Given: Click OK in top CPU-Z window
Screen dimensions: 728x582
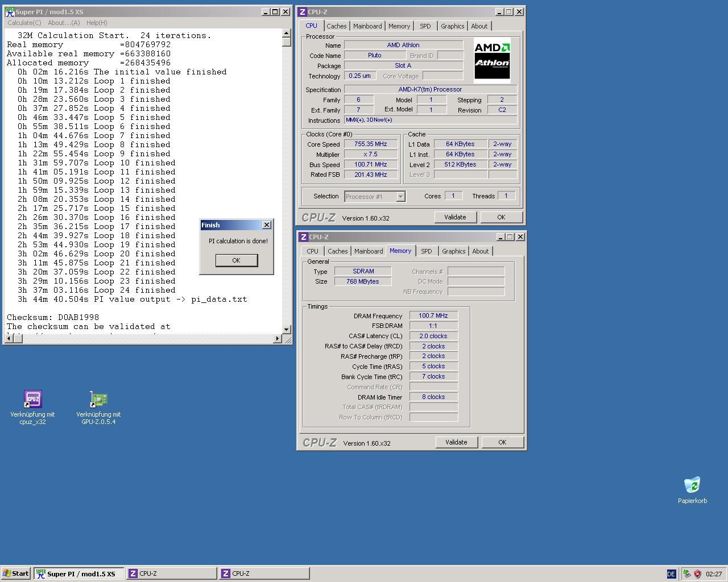Looking at the screenshot, I should pyautogui.click(x=501, y=217).
